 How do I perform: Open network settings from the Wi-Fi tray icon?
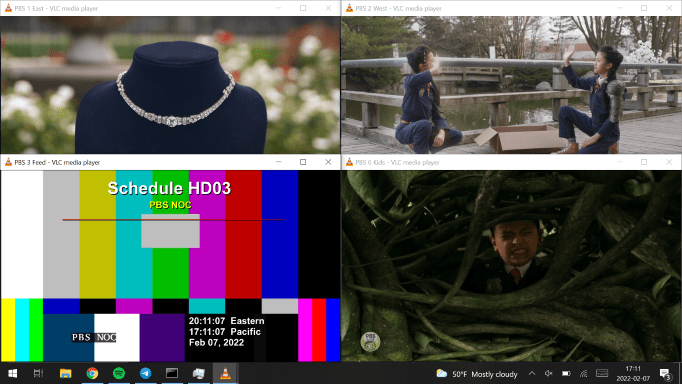(x=584, y=374)
